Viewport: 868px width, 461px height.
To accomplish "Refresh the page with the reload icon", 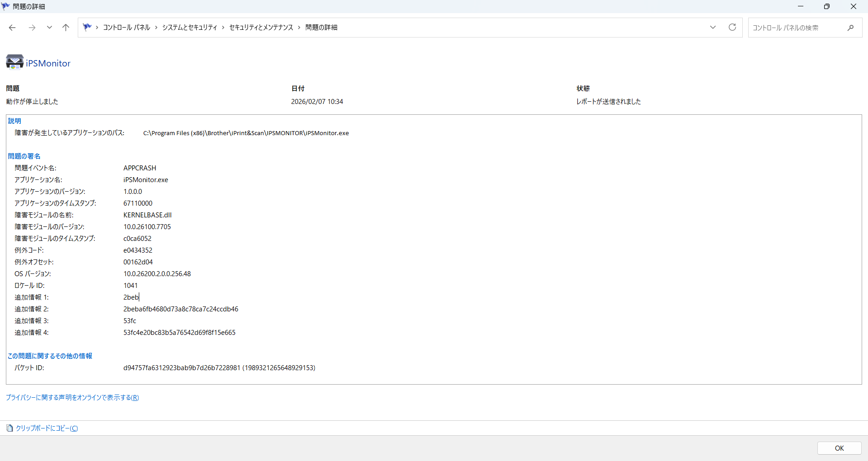I will [732, 27].
